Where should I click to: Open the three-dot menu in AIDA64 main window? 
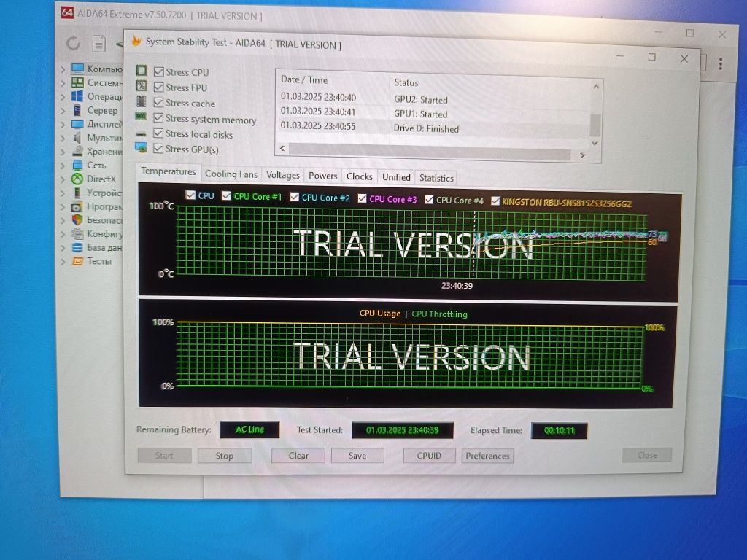720,64
